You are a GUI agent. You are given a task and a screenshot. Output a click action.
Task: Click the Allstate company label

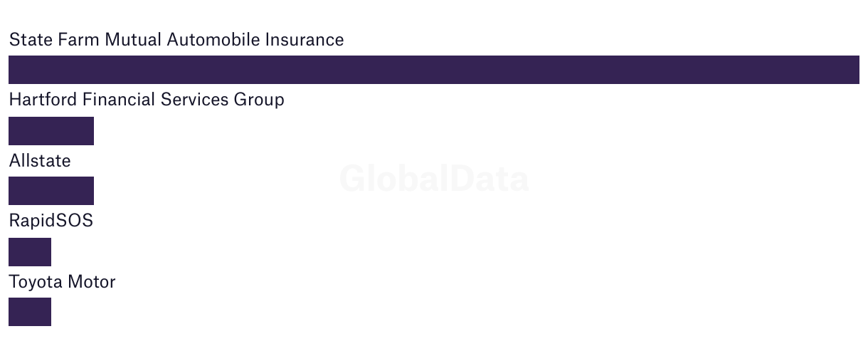point(40,161)
